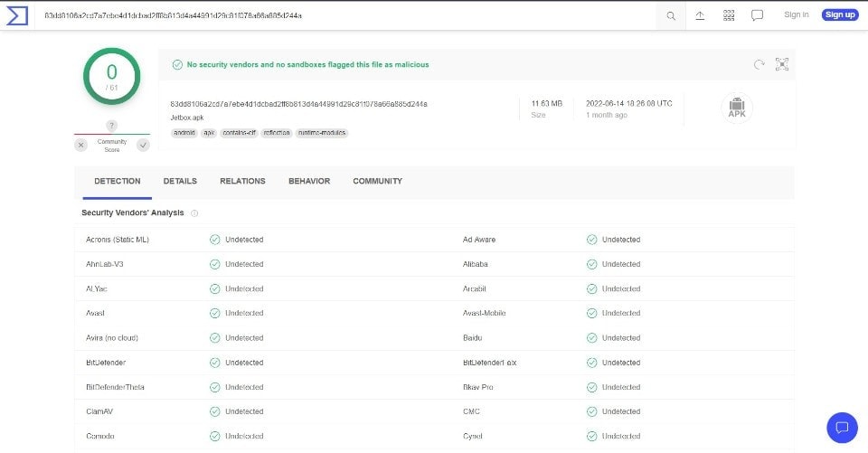Image resolution: width=868 pixels, height=453 pixels.
Task: Click Ad-Aware undetected check icon
Action: click(x=591, y=240)
